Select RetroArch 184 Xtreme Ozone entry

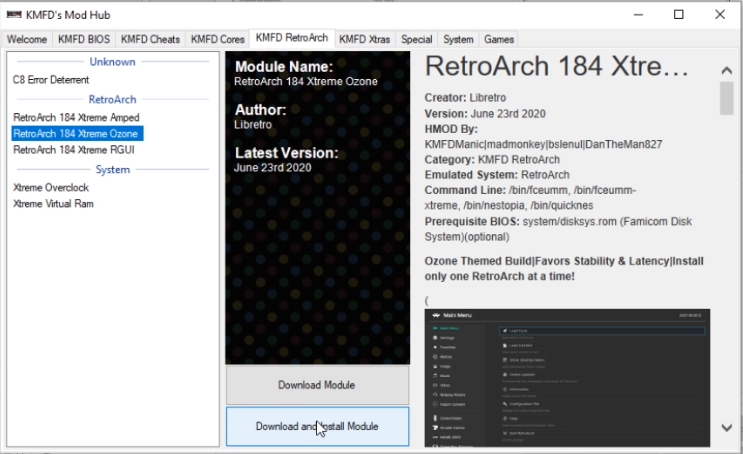pos(77,134)
